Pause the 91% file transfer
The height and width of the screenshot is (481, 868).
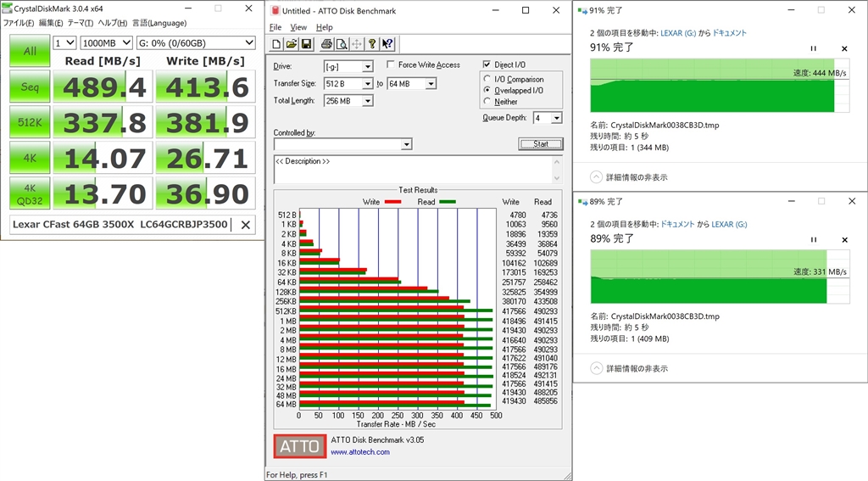point(814,49)
